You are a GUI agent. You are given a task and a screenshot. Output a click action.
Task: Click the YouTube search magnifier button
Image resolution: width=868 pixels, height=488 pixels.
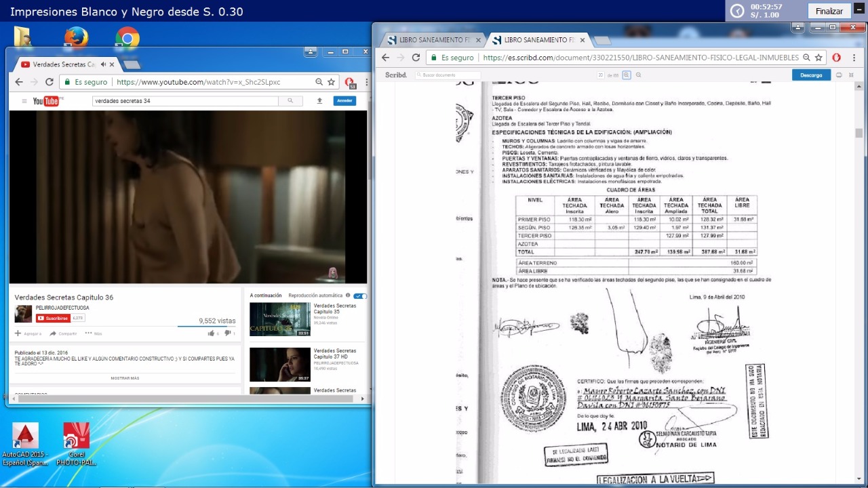(x=290, y=101)
